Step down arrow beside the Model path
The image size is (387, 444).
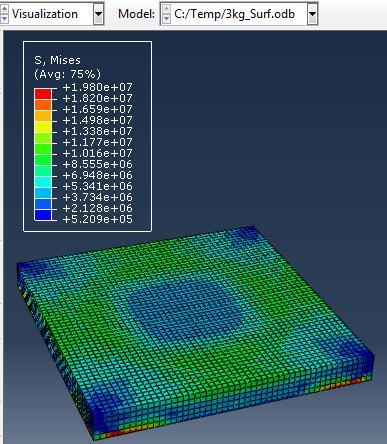166,19
